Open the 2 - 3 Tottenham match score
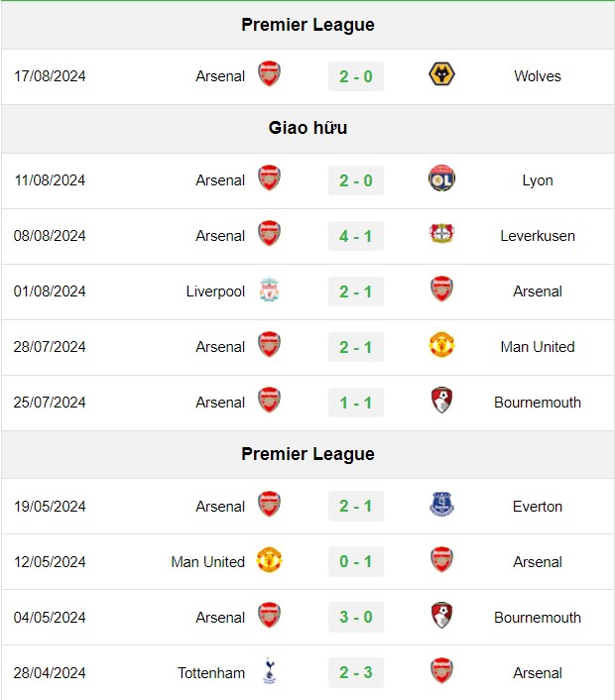 (356, 672)
